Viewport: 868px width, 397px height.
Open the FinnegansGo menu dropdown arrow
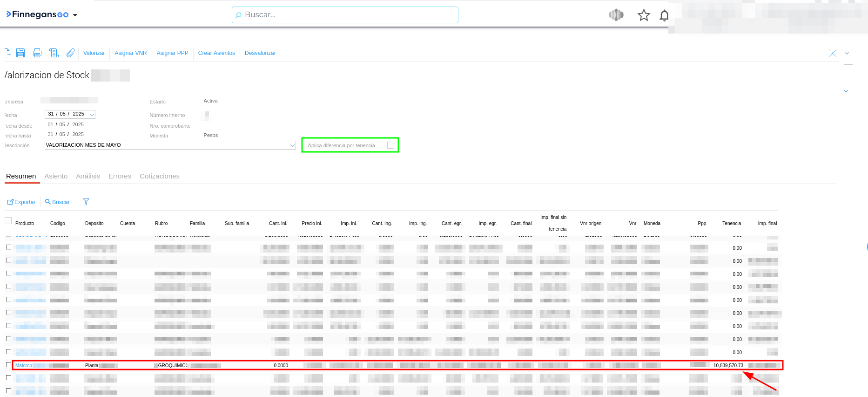click(x=75, y=15)
